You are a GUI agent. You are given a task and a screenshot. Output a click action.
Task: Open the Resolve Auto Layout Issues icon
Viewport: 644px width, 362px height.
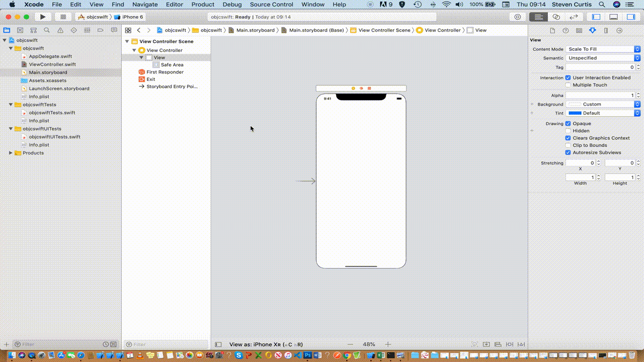point(522,344)
